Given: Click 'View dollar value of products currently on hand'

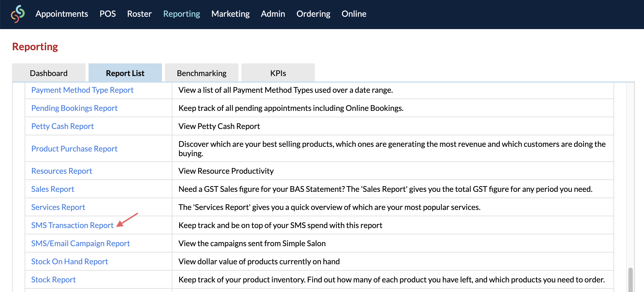Looking at the screenshot, I should coord(259,262).
